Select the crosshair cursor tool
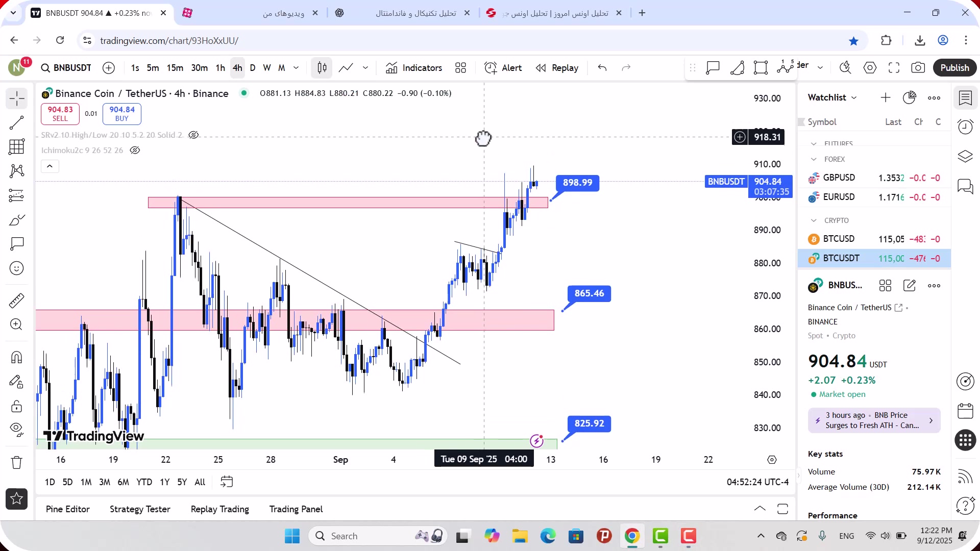980x551 pixels. (x=16, y=98)
